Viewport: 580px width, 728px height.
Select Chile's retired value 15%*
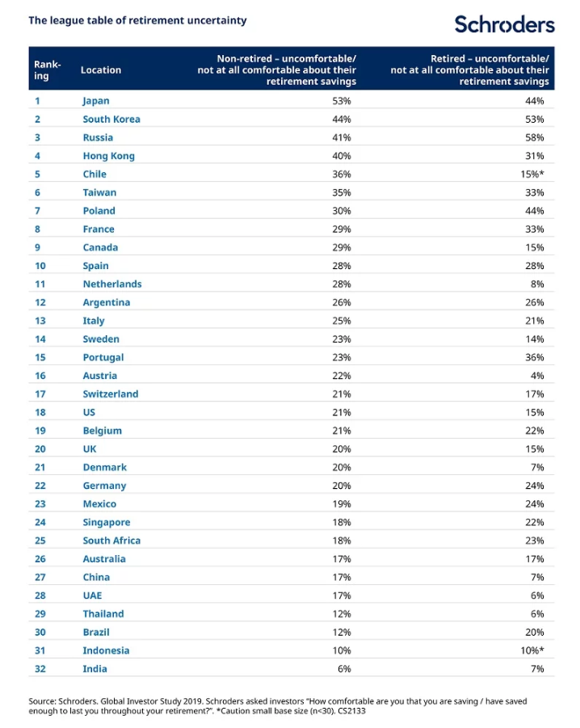[x=532, y=174]
